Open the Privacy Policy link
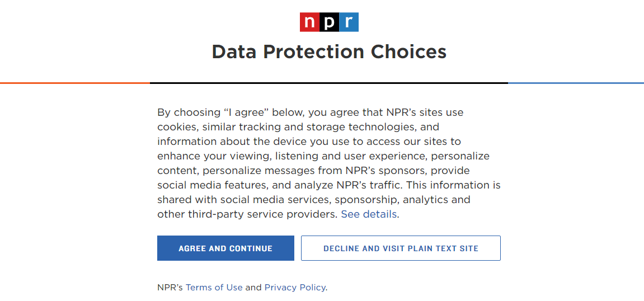The width and height of the screenshot is (644, 301). 295,288
